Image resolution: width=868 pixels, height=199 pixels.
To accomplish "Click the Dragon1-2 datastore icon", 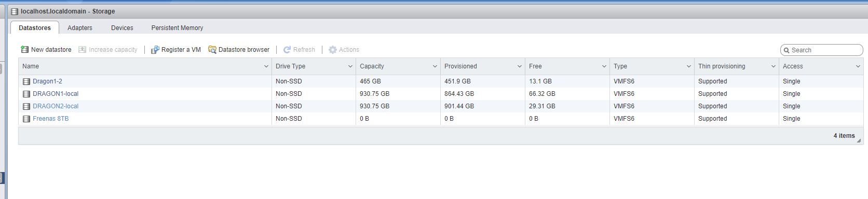I will (x=26, y=81).
